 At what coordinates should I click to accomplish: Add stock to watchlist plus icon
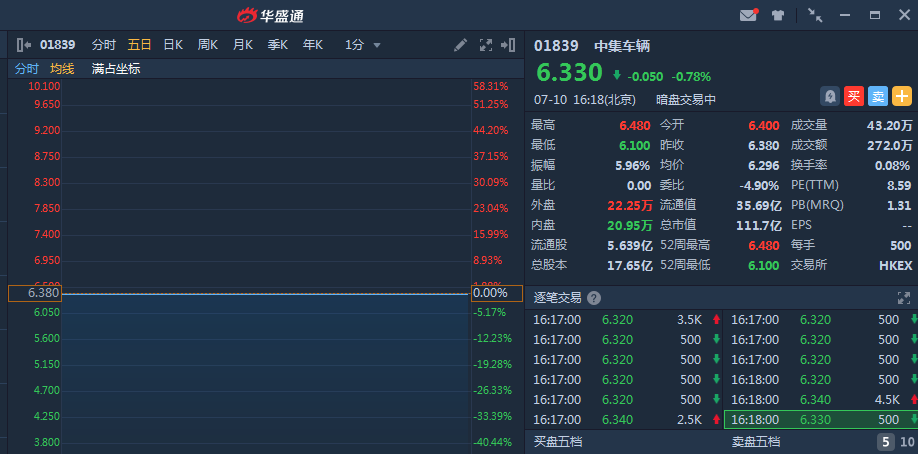coord(902,96)
